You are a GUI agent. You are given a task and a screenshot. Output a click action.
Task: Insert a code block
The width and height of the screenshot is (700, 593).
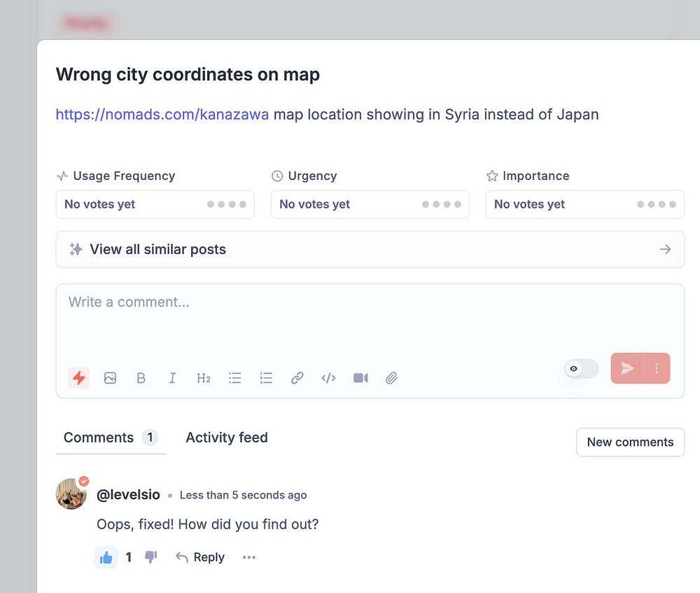coord(328,378)
